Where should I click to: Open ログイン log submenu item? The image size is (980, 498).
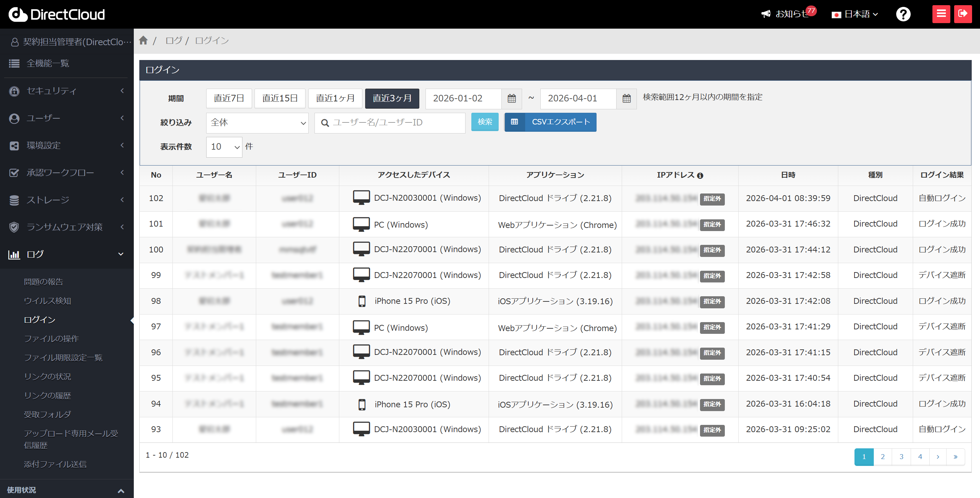40,320
